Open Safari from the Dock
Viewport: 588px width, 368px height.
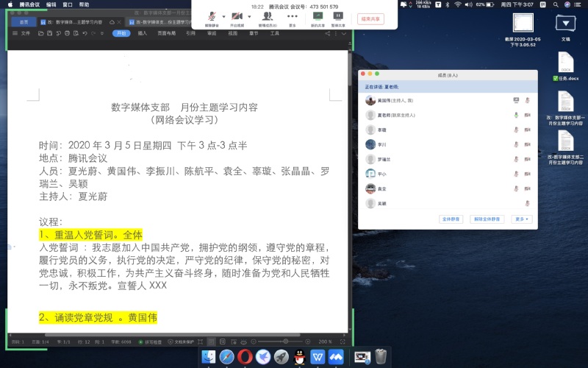pos(227,357)
